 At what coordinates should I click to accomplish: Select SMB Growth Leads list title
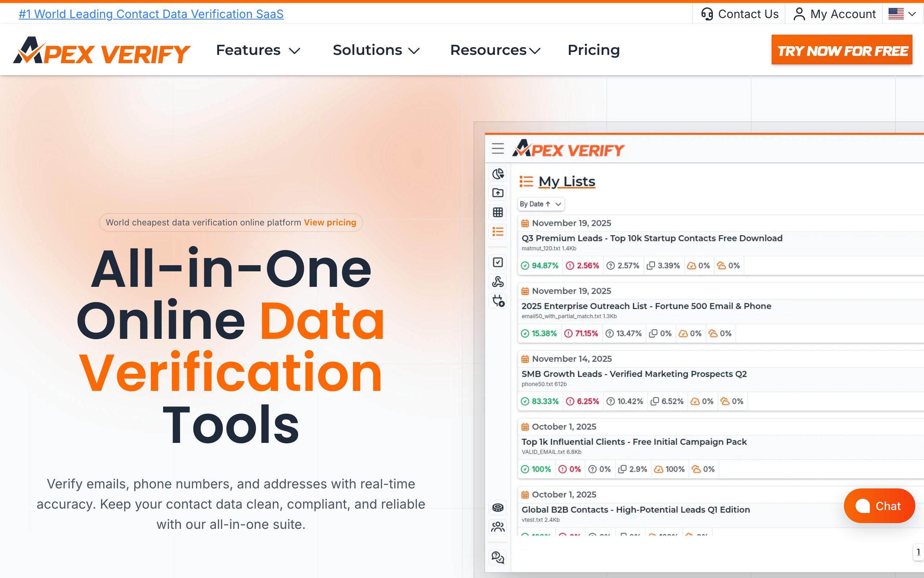[634, 374]
